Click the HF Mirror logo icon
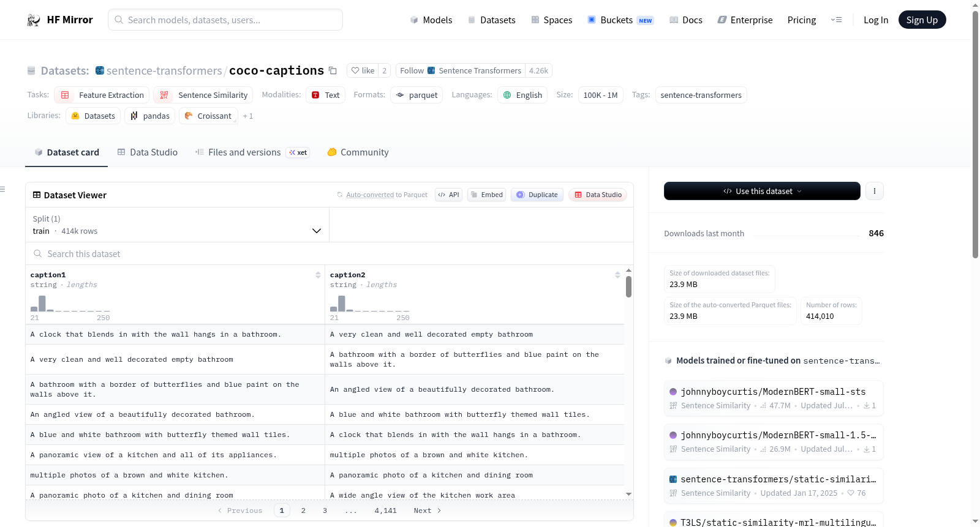This screenshot has width=980, height=527. click(34, 20)
